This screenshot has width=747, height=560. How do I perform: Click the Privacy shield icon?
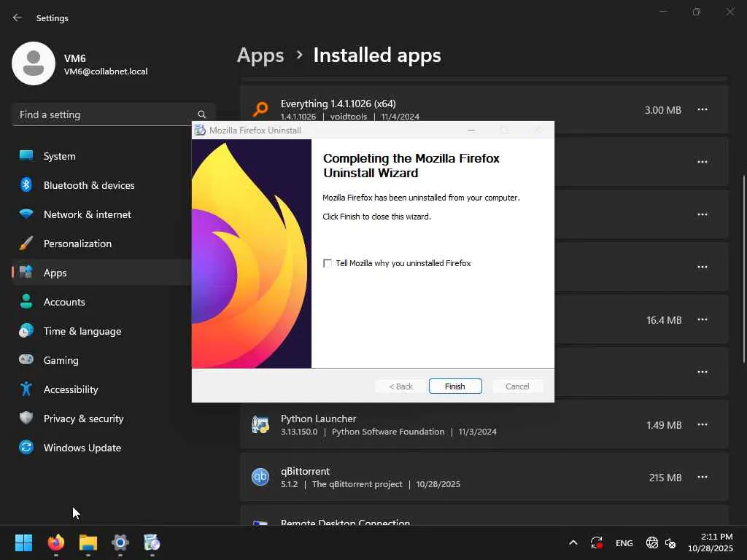click(x=26, y=418)
